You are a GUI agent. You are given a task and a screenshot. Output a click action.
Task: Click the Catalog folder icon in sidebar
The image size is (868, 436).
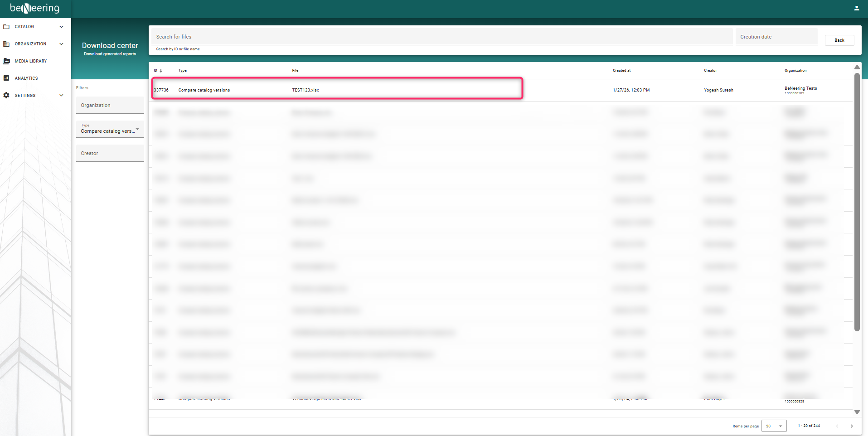point(6,27)
